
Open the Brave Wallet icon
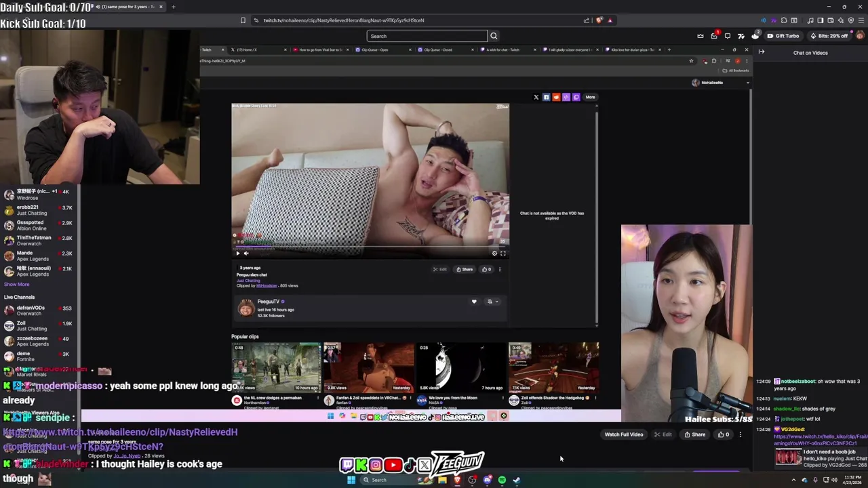coord(830,20)
